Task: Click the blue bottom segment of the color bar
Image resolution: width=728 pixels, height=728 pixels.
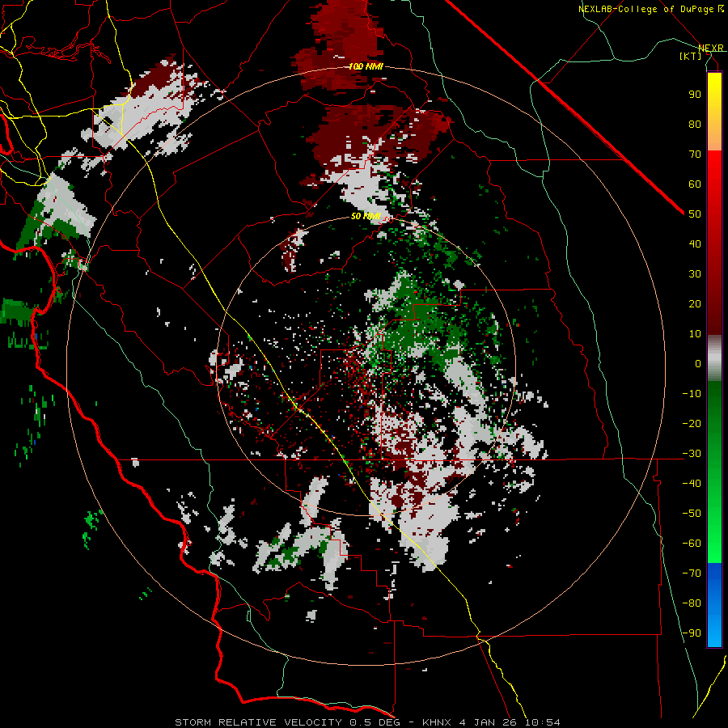Action: tap(714, 605)
